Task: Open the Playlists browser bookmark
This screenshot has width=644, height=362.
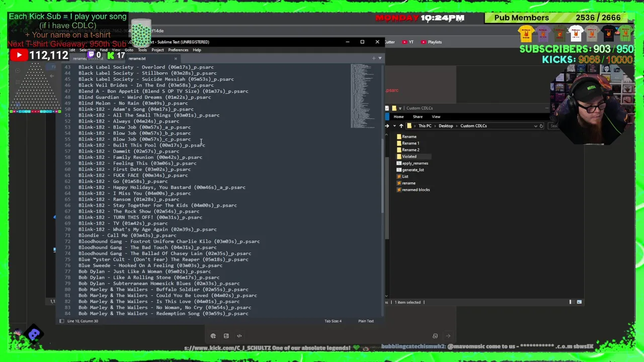Action: coord(432,42)
